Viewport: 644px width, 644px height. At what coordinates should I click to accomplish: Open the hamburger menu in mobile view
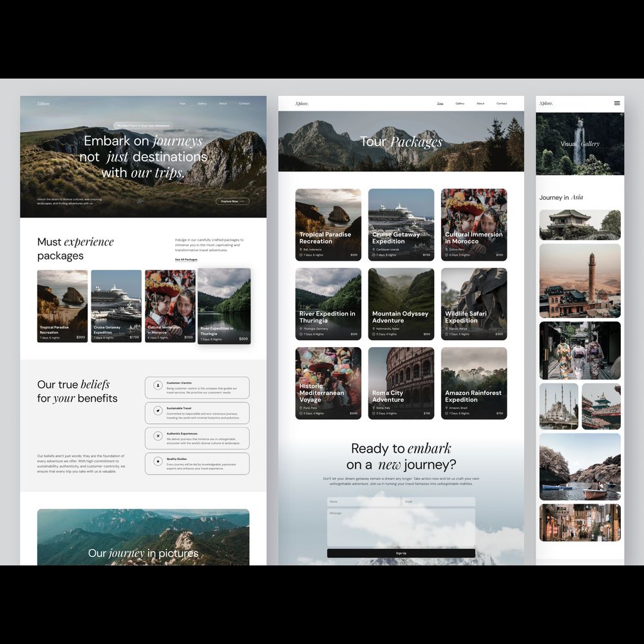click(616, 103)
